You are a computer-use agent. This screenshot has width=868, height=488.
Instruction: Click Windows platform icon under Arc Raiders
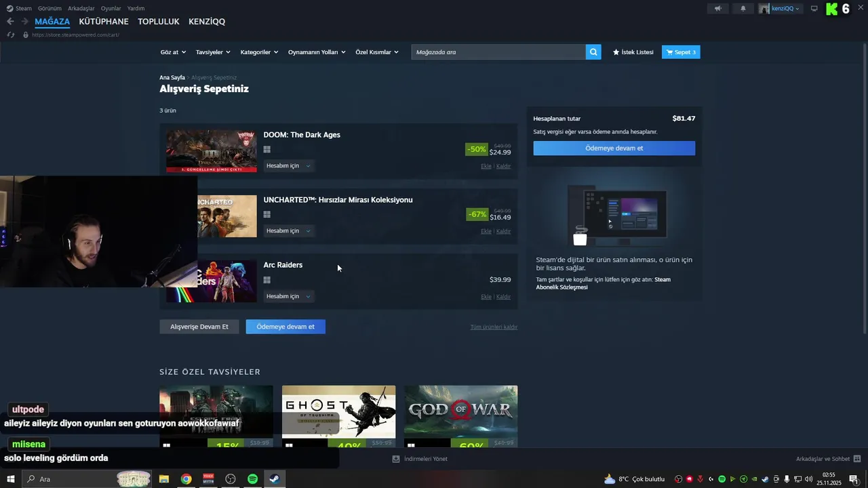pyautogui.click(x=267, y=280)
